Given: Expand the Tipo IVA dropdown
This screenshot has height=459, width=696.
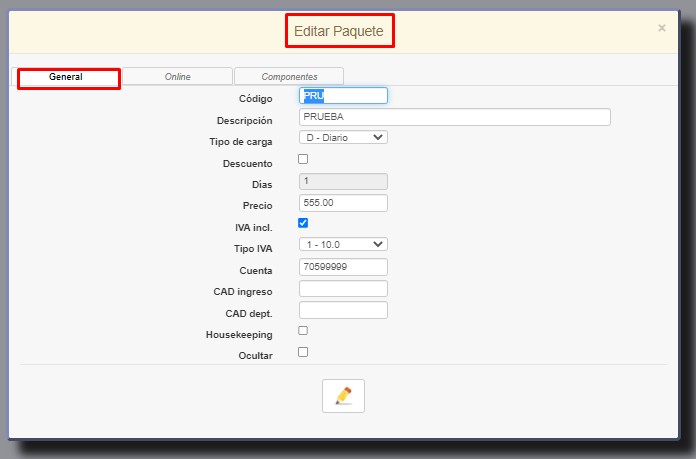Looking at the screenshot, I should click(x=343, y=244).
